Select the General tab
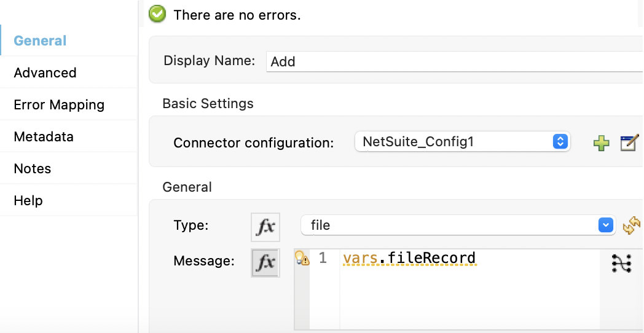The width and height of the screenshot is (644, 333). point(40,41)
